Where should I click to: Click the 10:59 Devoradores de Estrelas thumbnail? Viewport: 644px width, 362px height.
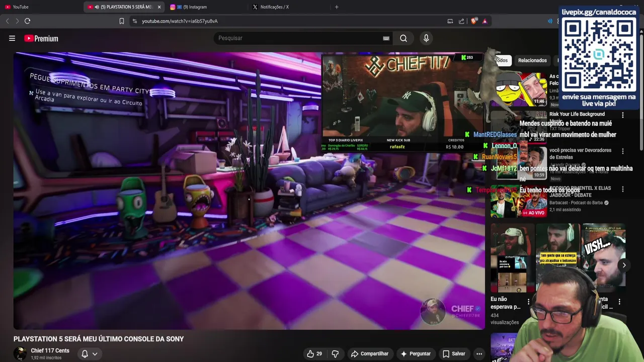(x=519, y=163)
